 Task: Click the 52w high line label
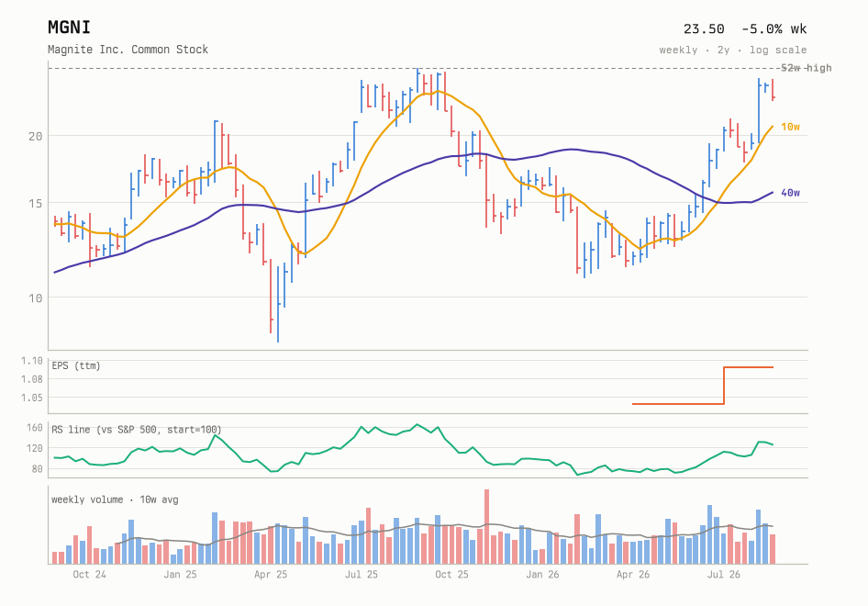tap(806, 68)
